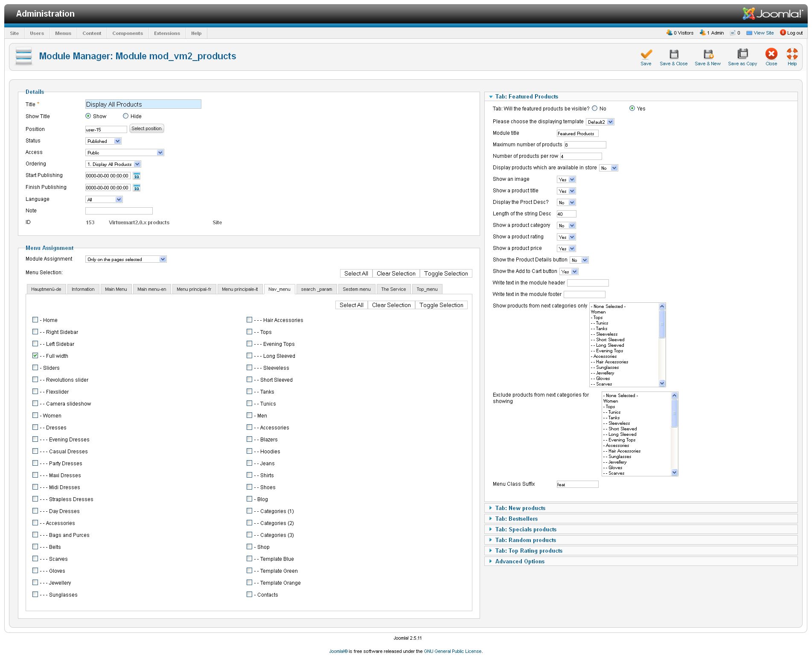Open the Extensions menu
The width and height of the screenshot is (812, 664).
point(167,33)
